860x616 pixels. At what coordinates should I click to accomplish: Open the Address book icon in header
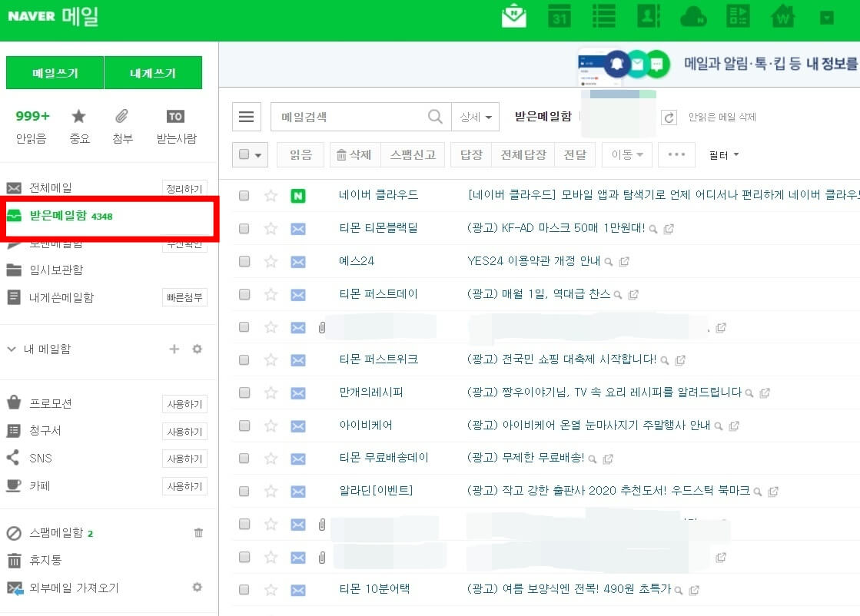tap(649, 16)
